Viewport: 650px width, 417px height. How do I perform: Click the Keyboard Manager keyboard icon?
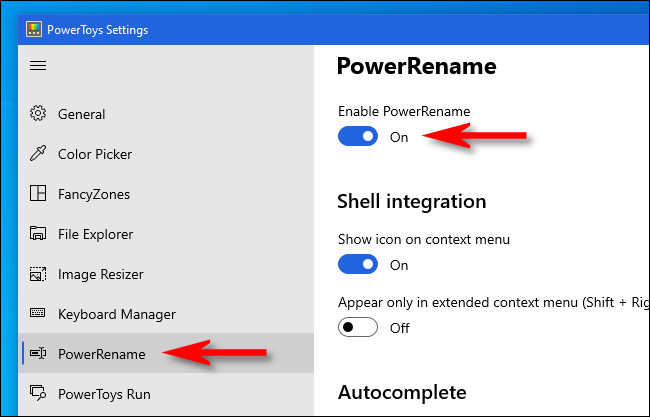[38, 314]
